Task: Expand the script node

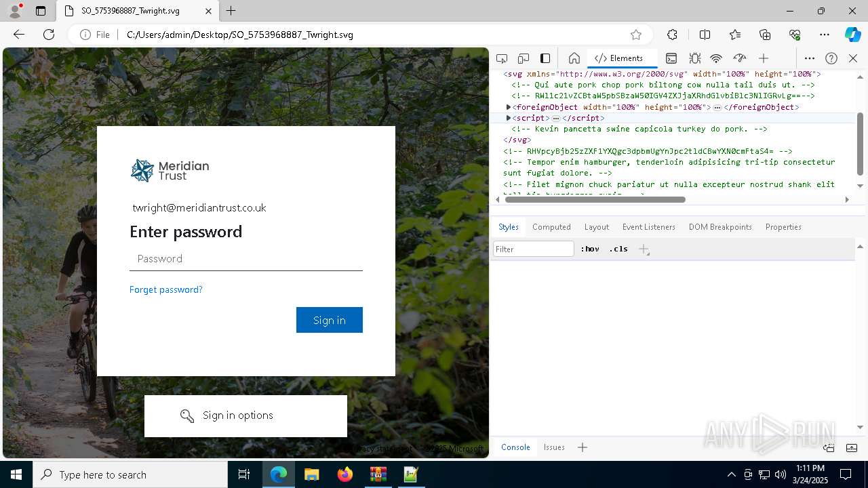Action: click(509, 118)
